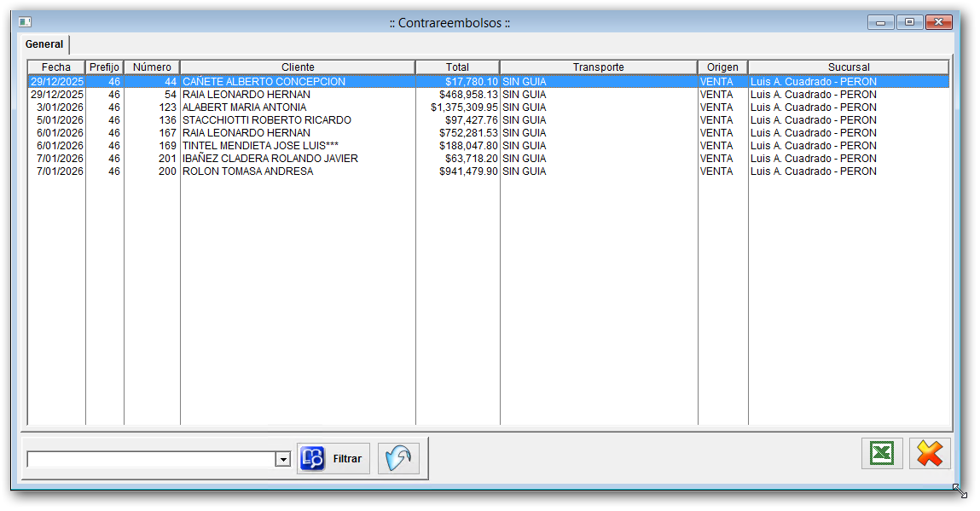The height and width of the screenshot is (511, 980).
Task: Maximize the Contrareembolsos window
Action: coord(909,22)
